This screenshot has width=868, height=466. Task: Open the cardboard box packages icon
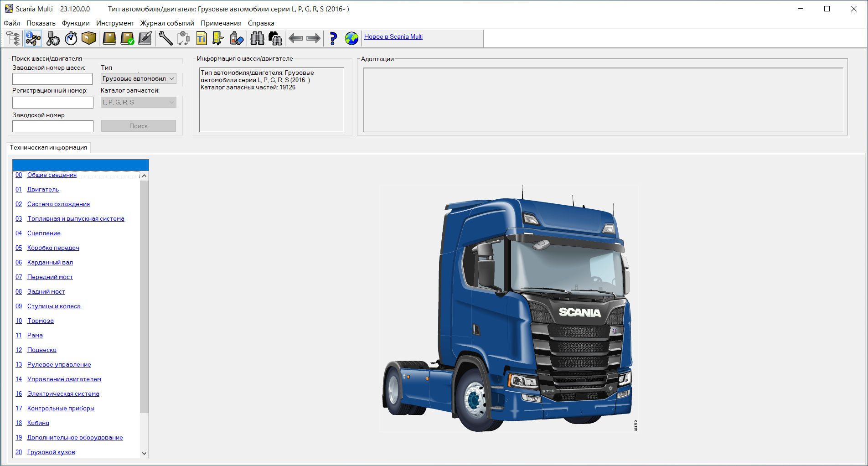point(89,38)
